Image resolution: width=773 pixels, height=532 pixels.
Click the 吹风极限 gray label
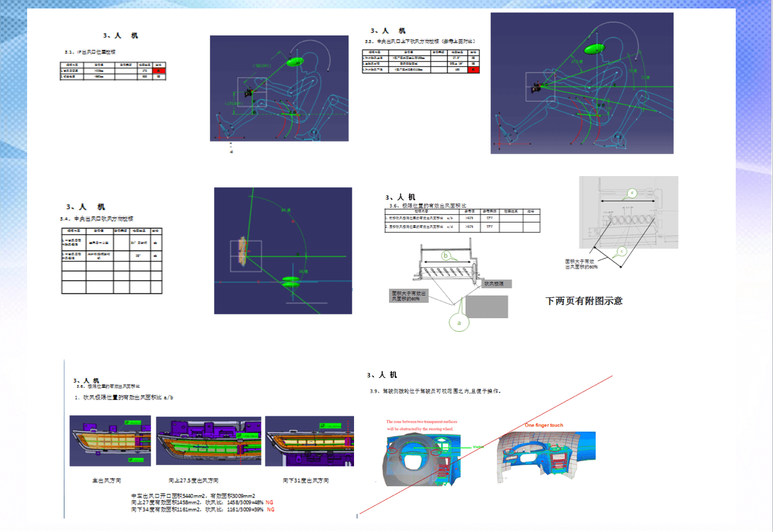pos(497,284)
